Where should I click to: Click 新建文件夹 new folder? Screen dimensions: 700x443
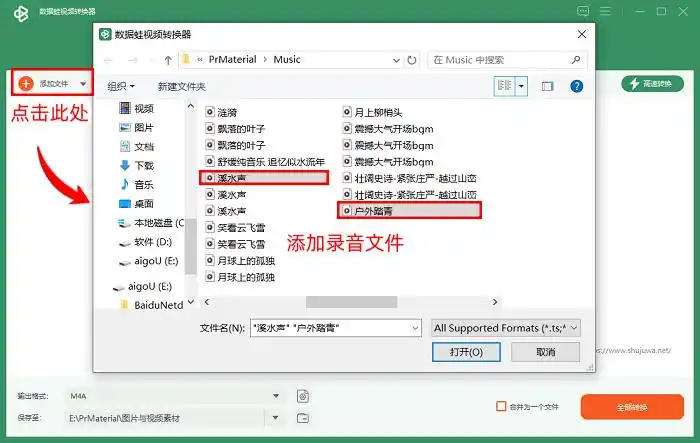pyautogui.click(x=181, y=87)
